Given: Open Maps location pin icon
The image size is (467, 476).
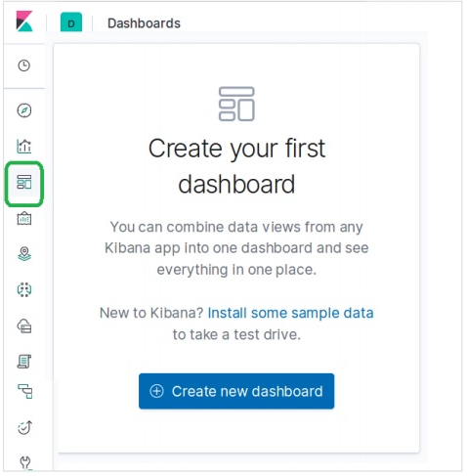Looking at the screenshot, I should tap(24, 254).
